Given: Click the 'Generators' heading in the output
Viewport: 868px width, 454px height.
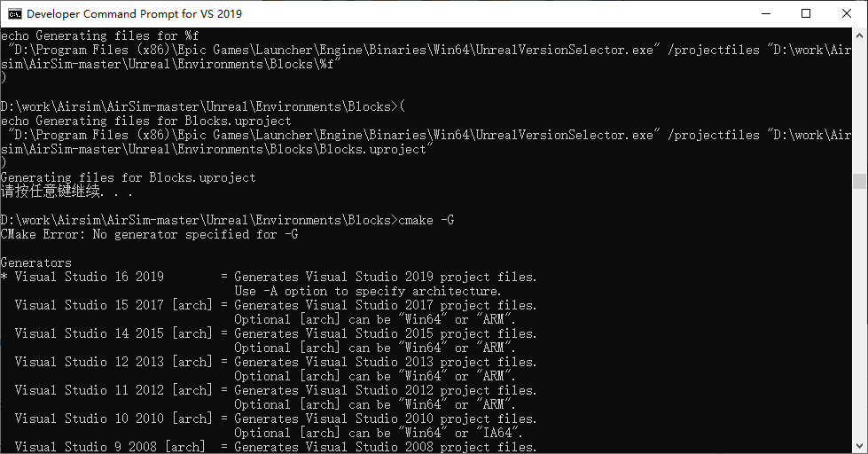Looking at the screenshot, I should pos(36,262).
